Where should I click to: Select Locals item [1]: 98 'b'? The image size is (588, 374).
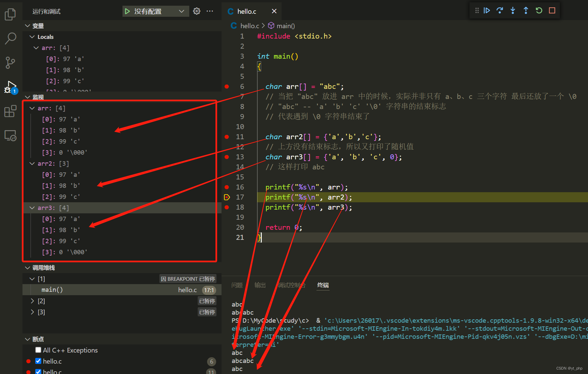[122, 70]
